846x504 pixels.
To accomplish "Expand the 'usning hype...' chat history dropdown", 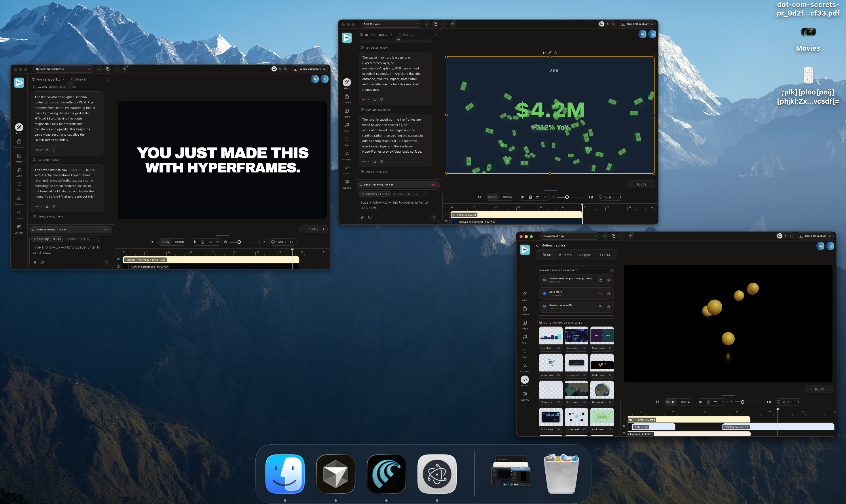I will [x=376, y=34].
